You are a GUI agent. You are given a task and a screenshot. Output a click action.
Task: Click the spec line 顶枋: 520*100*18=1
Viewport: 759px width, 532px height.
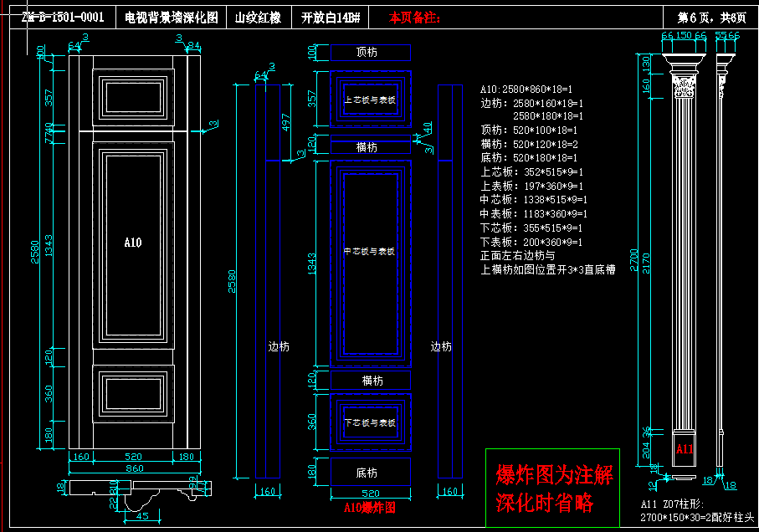[529, 130]
